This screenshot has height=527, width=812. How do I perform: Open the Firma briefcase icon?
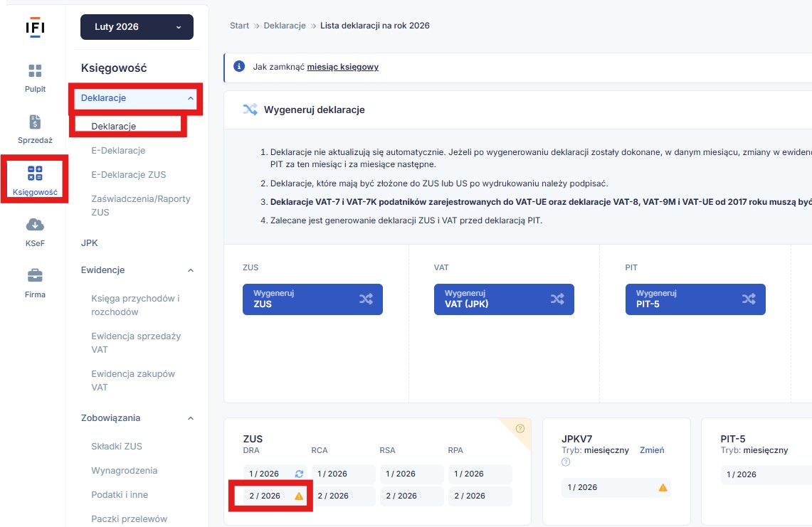[x=35, y=276]
